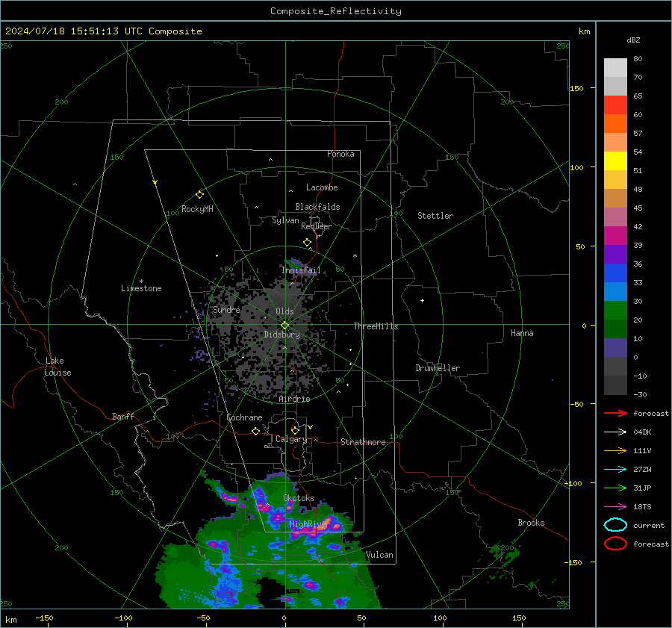The width and height of the screenshot is (672, 628).
Task: Click the Drumheller city label
Action: coord(438,368)
